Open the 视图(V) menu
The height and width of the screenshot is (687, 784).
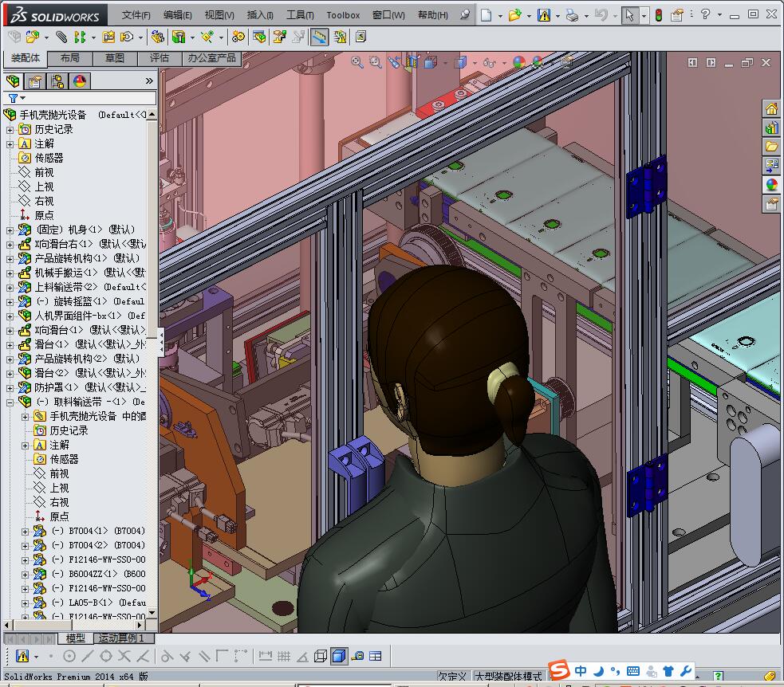click(x=219, y=15)
